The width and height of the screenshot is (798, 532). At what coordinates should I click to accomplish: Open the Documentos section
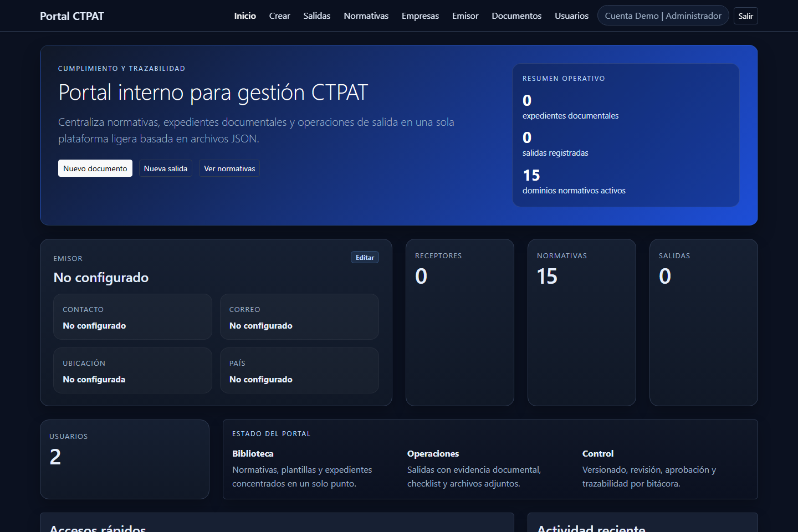click(x=516, y=16)
